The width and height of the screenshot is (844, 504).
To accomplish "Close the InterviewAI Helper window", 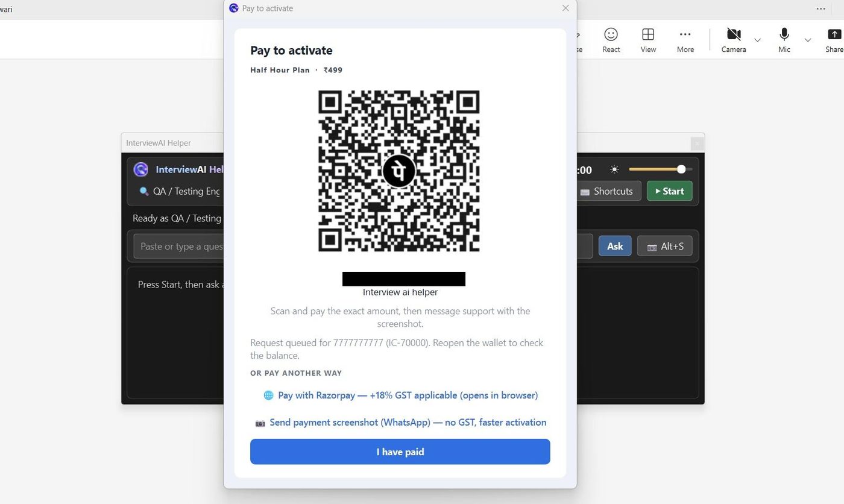I will click(x=697, y=143).
